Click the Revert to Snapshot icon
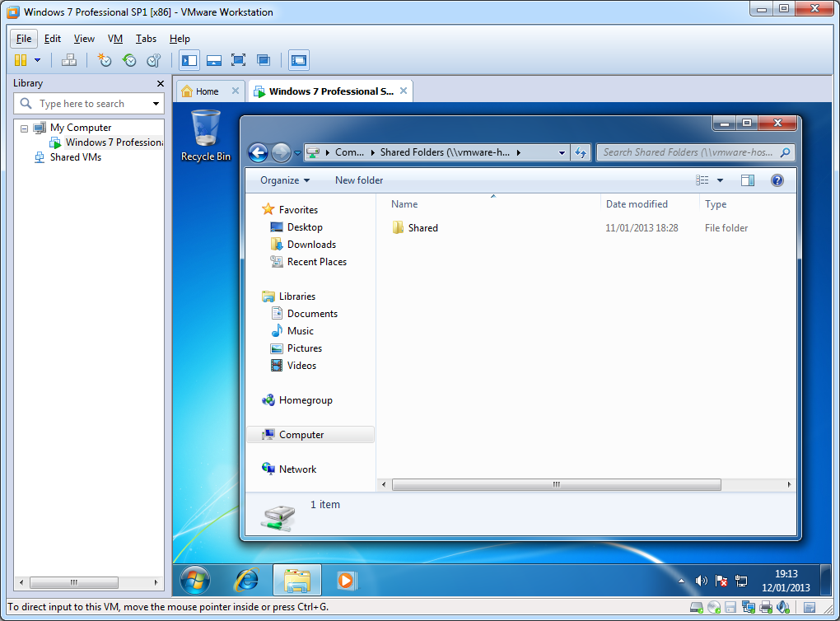The image size is (840, 621). pyautogui.click(x=129, y=60)
